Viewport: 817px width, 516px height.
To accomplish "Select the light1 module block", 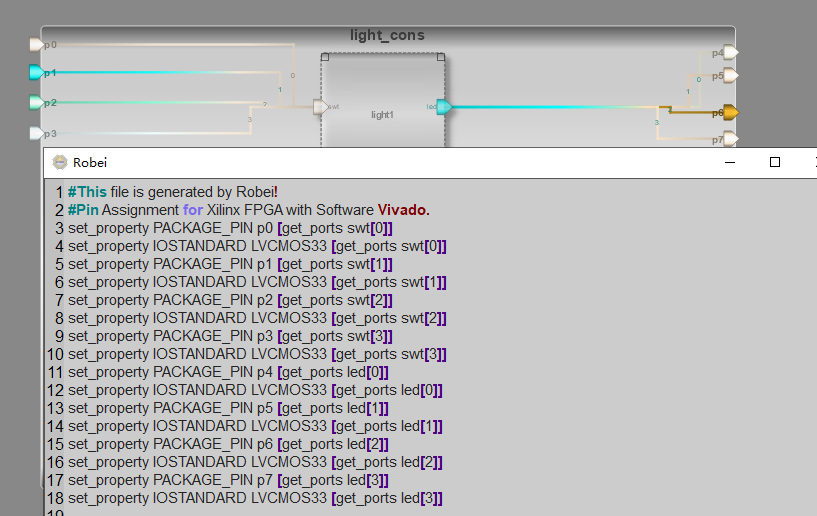I will [x=383, y=102].
